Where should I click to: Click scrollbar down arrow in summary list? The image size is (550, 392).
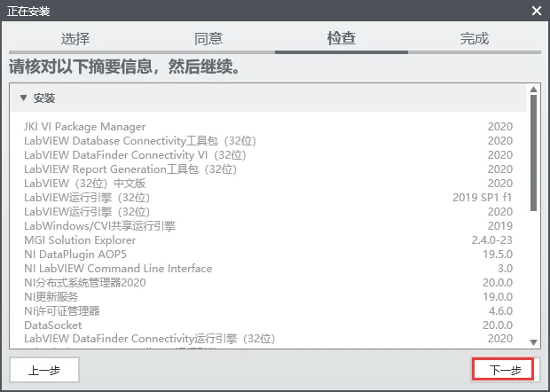533,342
